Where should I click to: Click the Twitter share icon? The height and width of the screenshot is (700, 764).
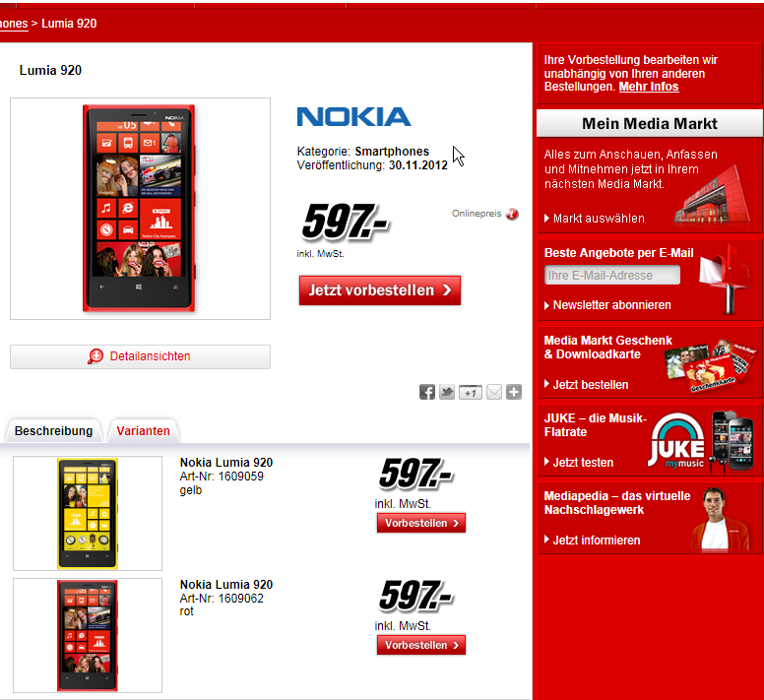click(x=447, y=392)
